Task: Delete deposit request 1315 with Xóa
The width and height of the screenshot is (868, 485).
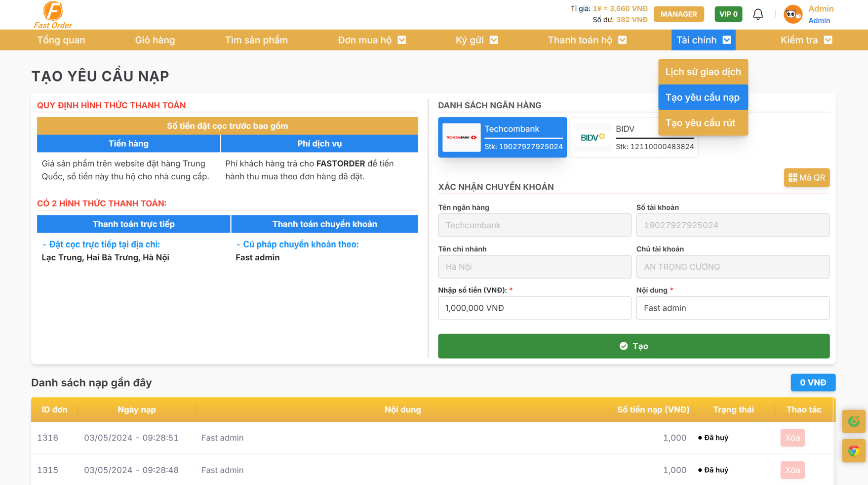Action: [x=792, y=470]
